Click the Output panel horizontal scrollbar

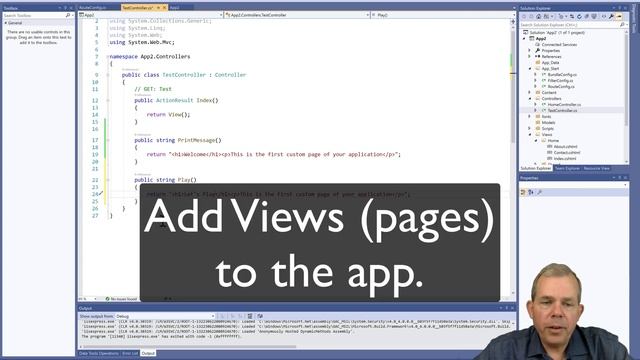(x=190, y=347)
